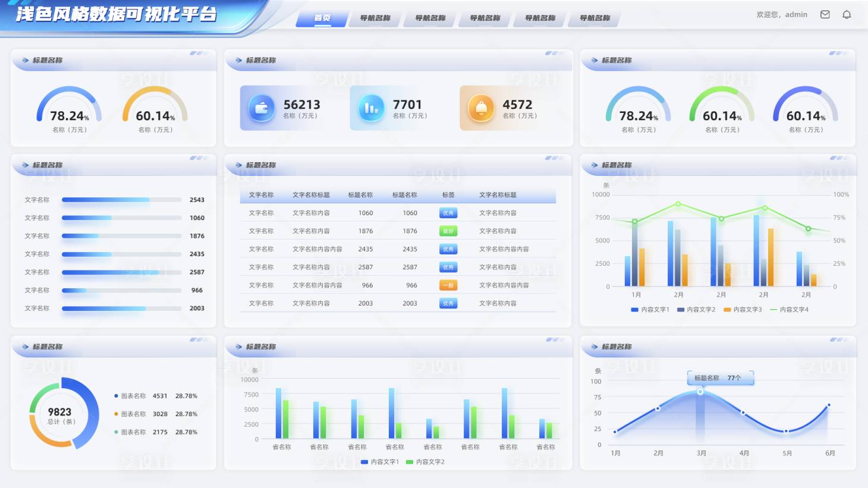The width and height of the screenshot is (868, 488).
Task: Click the orange 一般 tag in the 966 row
Action: click(448, 285)
